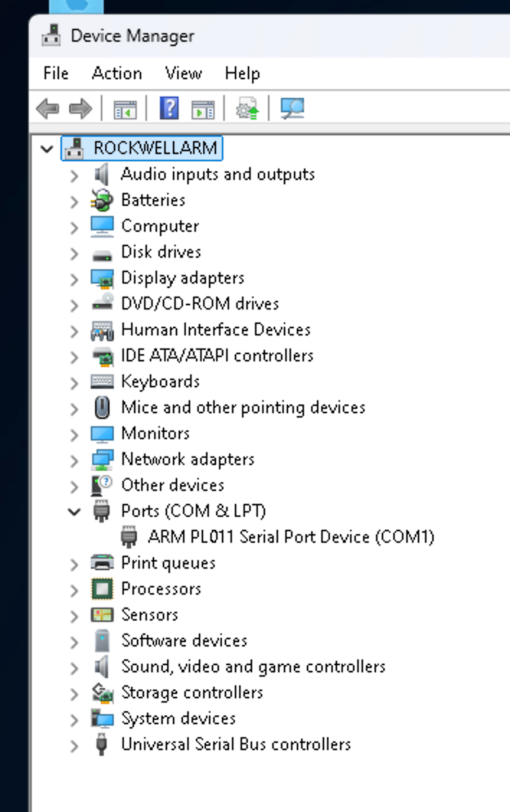Click the Action pane toolbar icon

[202, 109]
